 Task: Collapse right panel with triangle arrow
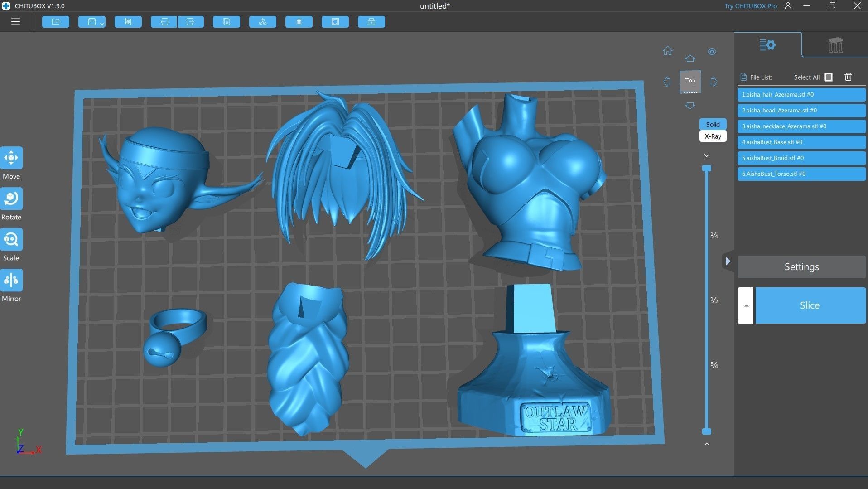tap(728, 261)
